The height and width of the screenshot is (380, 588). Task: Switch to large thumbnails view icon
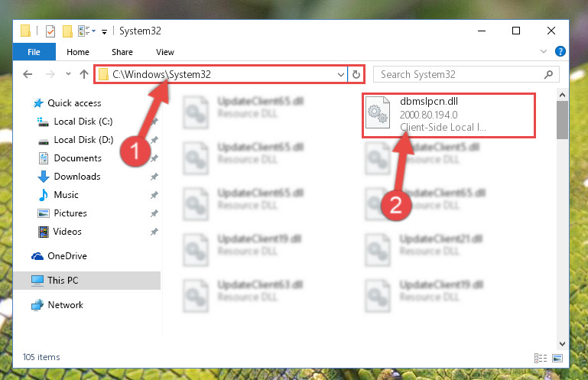pos(557,359)
